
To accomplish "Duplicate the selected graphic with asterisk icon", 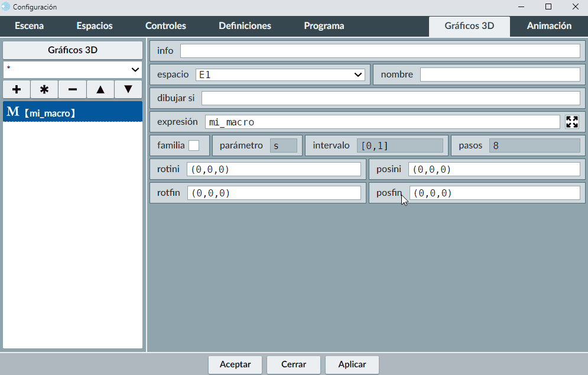I will coord(44,89).
